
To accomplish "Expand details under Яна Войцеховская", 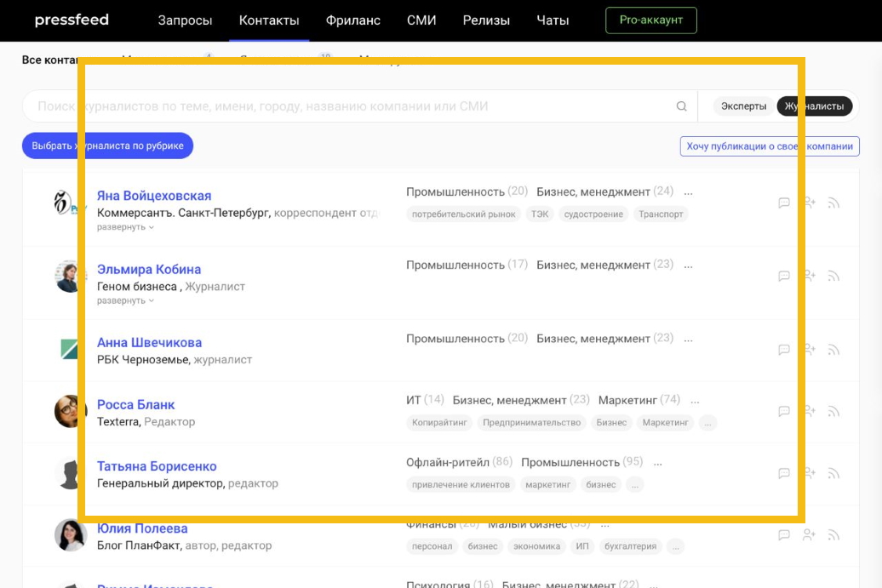I will [125, 227].
